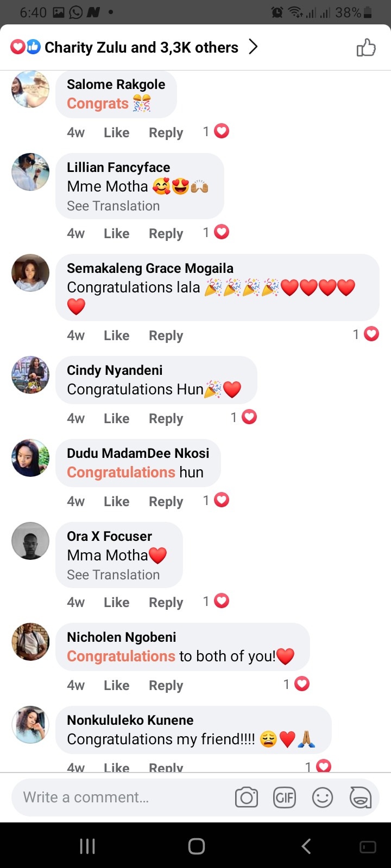Like Cindy Nyandeni's comment
391x868 pixels.
117,418
